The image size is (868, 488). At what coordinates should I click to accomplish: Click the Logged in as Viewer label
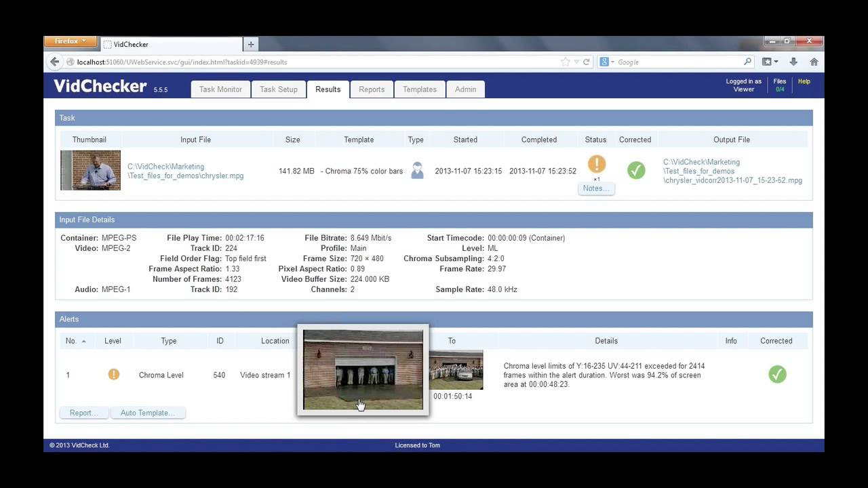[744, 85]
